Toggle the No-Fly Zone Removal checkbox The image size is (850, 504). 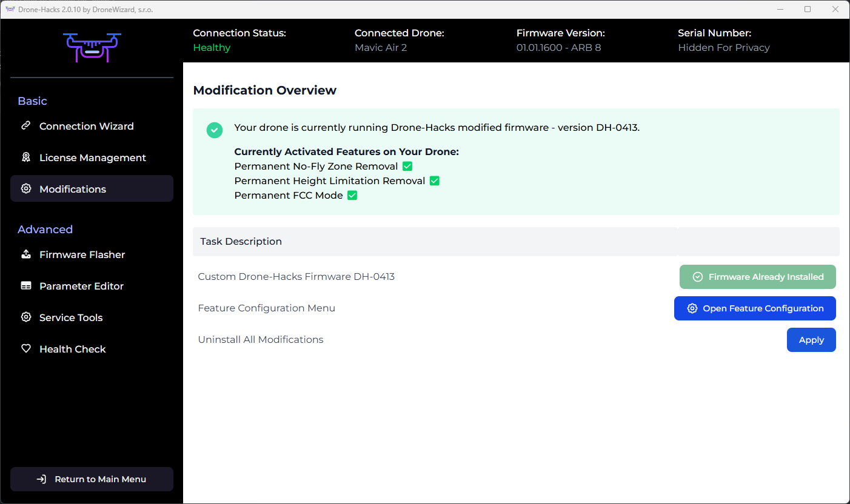[x=407, y=166]
